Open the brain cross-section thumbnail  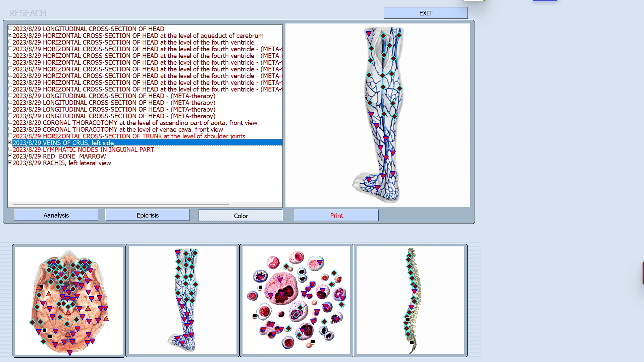(x=69, y=300)
